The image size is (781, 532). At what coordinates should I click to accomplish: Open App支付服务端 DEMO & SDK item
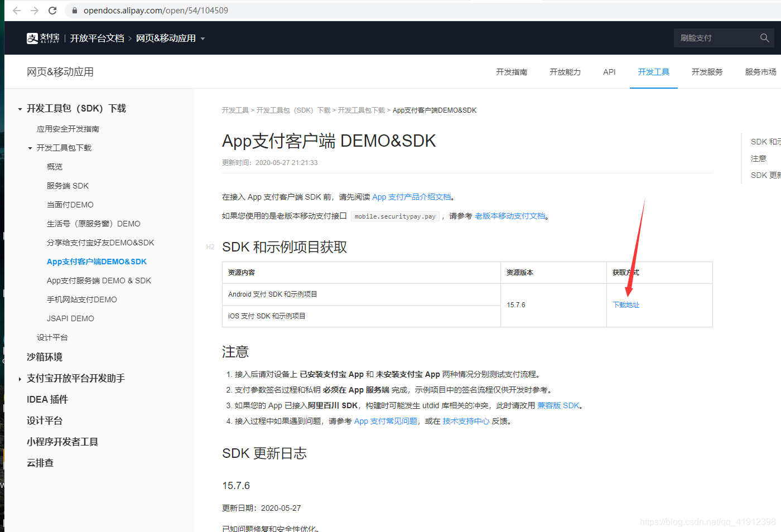coord(99,280)
